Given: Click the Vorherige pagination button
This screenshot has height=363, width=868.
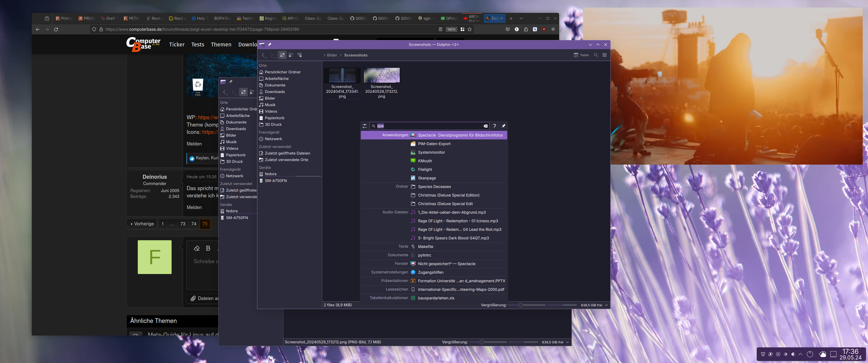Looking at the screenshot, I should click(142, 224).
